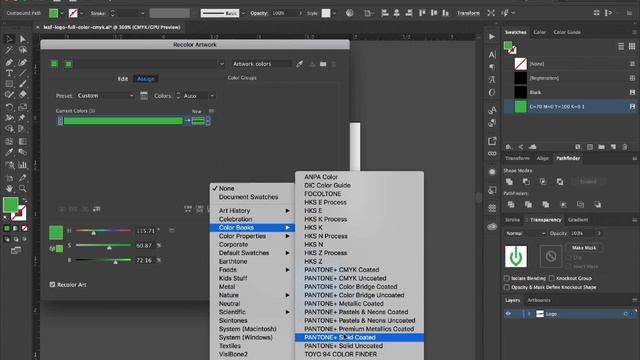Click the Divide pathfinder icon

(x=511, y=204)
